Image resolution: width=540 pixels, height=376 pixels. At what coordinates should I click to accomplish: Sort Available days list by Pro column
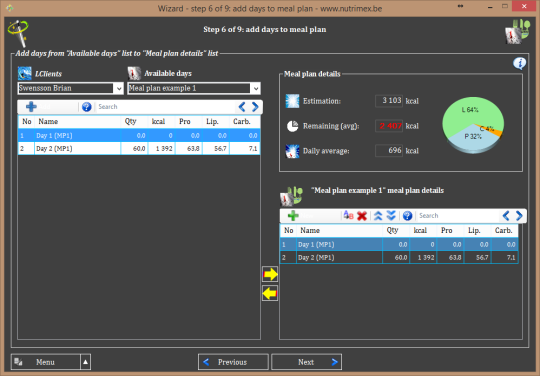click(x=189, y=122)
